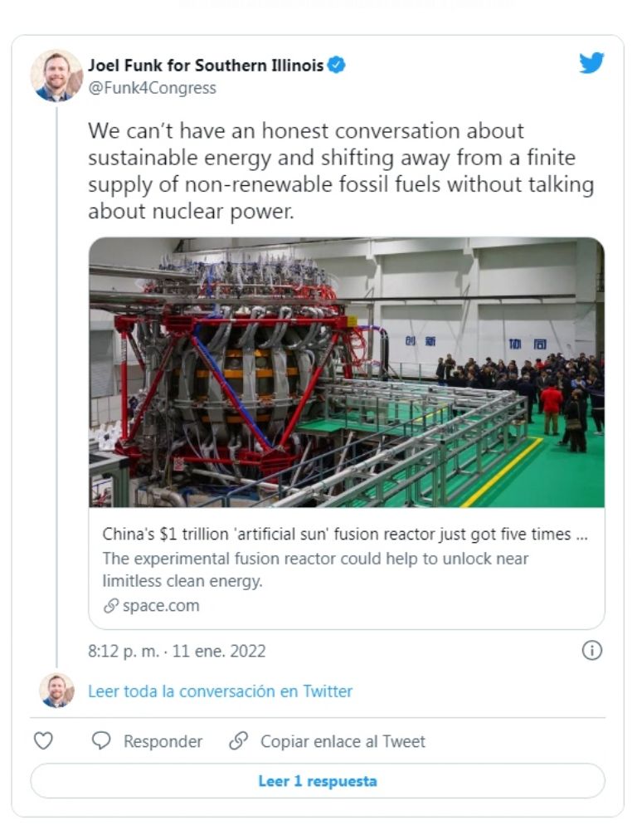This screenshot has width=637, height=840.
Task: Select Copiar enlace al Tweet
Action: 343,741
